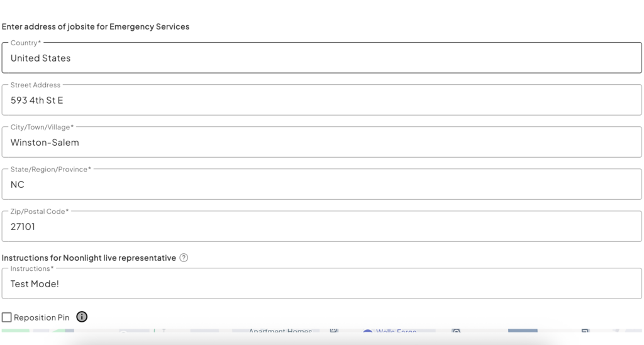Click the heading 'Enter address of jobsite for Emergency Services'
Viewport: 644px width, 345px height.
tap(96, 26)
